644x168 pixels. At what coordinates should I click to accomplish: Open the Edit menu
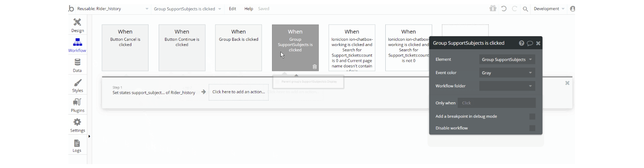click(x=232, y=9)
